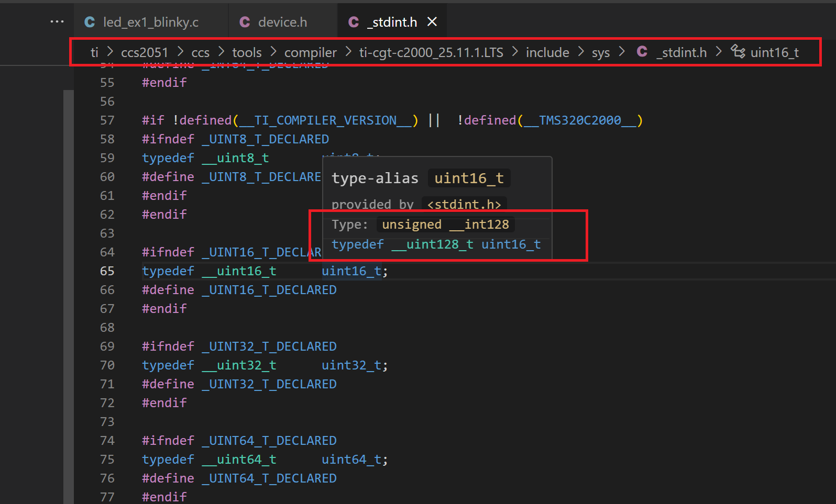Open the 'ccs' breadcrumb segment
This screenshot has height=504, width=836.
point(200,53)
